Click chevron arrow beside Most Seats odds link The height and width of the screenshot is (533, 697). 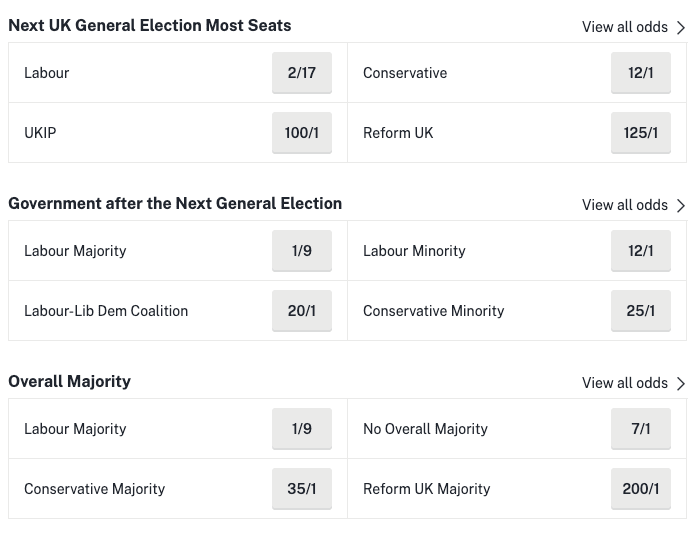point(681,27)
